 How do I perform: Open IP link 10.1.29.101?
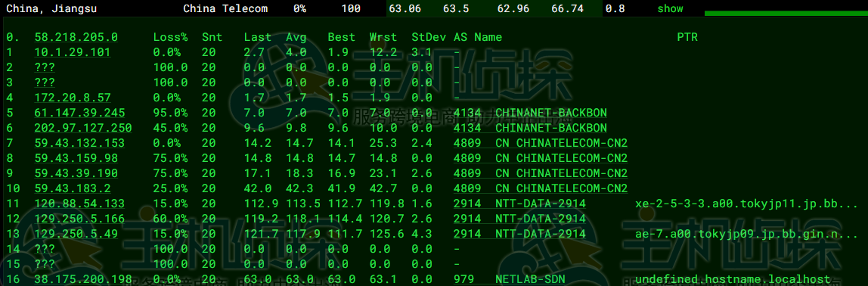[x=73, y=52]
